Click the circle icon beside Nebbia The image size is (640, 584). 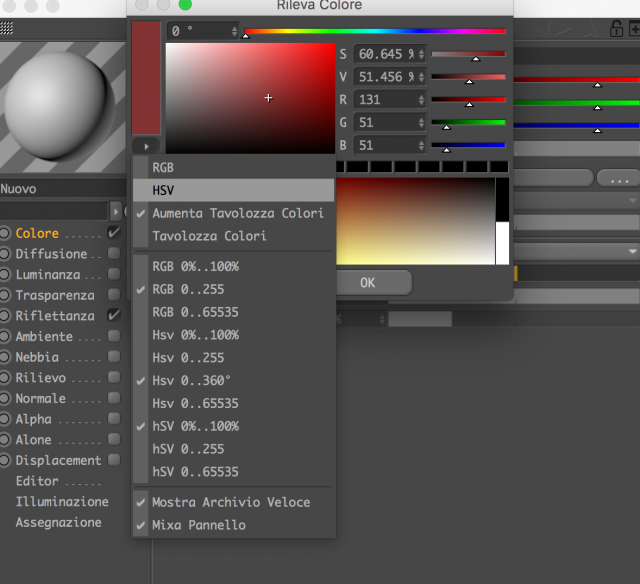tap(4, 357)
